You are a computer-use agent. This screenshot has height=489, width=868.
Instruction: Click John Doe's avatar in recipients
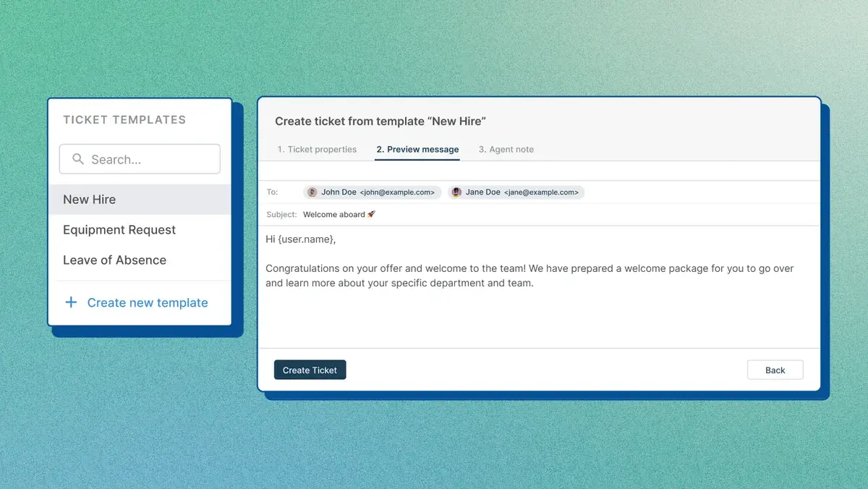tap(312, 192)
